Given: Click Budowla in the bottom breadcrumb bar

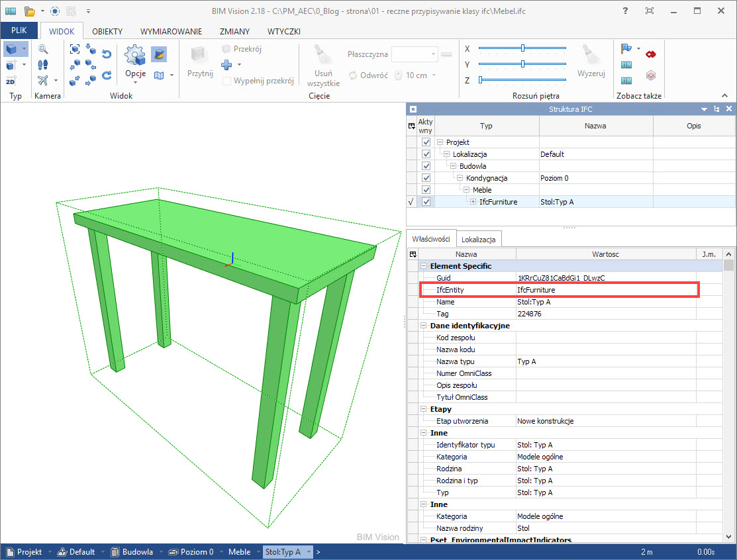Looking at the screenshot, I should (x=136, y=552).
